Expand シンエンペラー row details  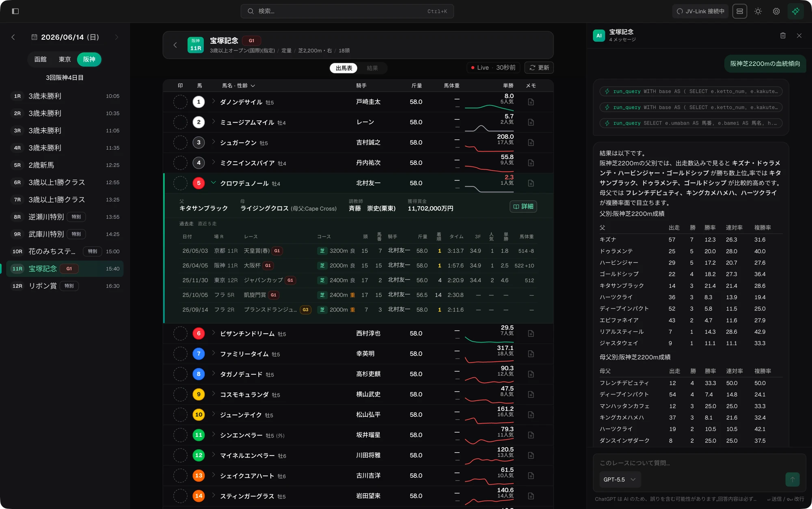[x=213, y=434]
